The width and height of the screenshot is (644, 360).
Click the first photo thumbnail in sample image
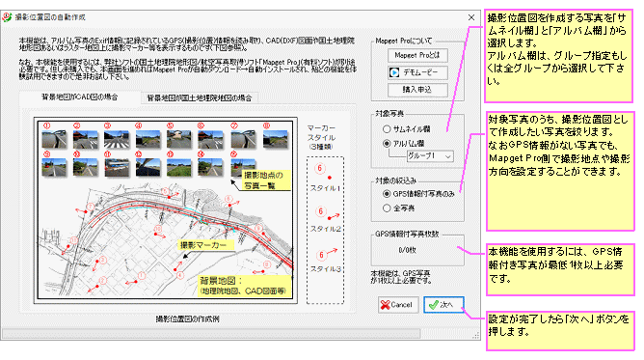point(54,139)
